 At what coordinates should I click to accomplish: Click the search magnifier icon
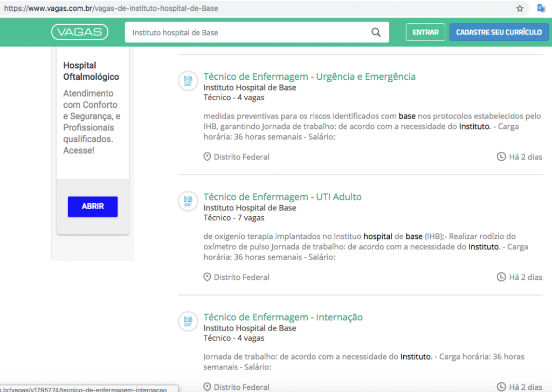tap(376, 32)
